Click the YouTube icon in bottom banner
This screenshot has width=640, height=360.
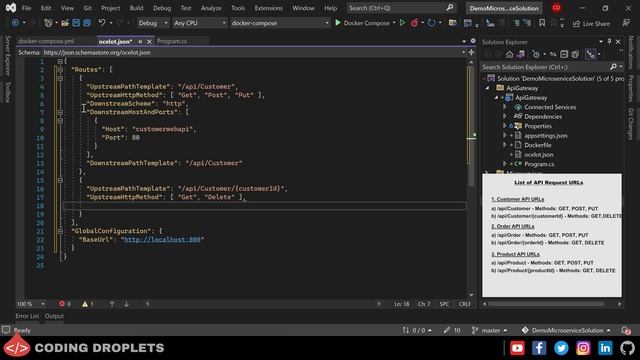point(517,348)
